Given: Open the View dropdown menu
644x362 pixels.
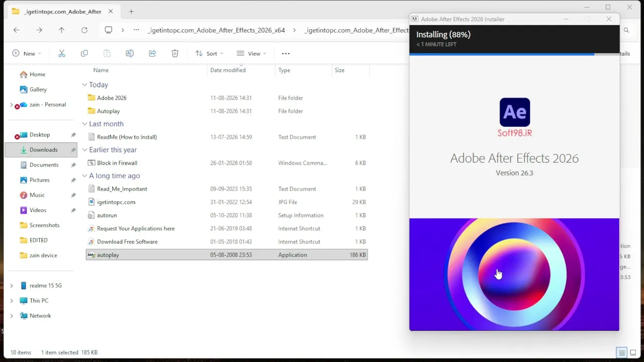Looking at the screenshot, I should (251, 53).
